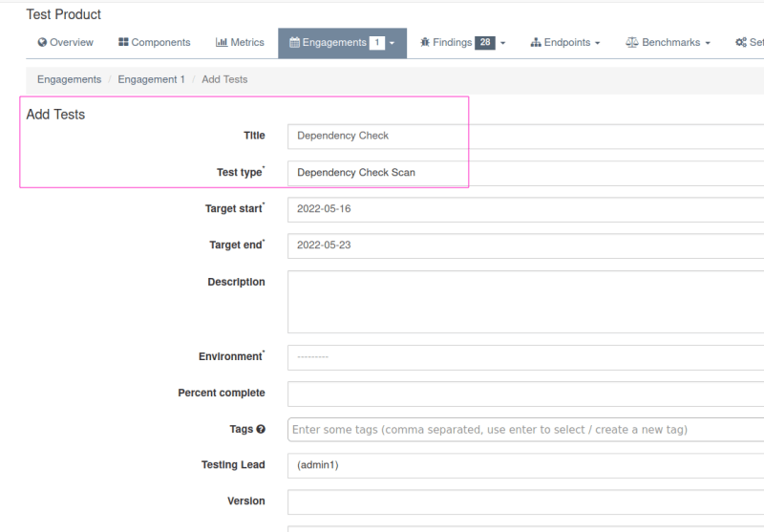Click the Add Tests form heading
Screen dimensions: 764x532
coord(55,115)
